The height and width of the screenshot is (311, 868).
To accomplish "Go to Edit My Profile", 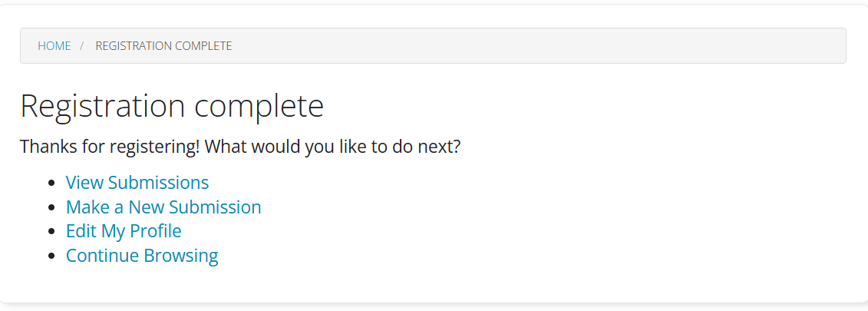I will [124, 231].
